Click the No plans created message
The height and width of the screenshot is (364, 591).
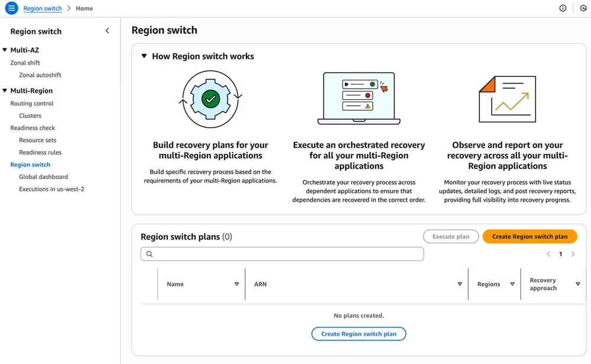coord(359,316)
